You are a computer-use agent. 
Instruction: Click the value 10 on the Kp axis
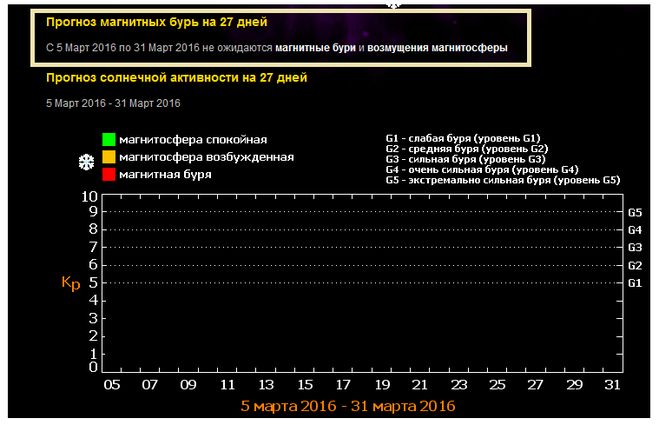pyautogui.click(x=89, y=197)
